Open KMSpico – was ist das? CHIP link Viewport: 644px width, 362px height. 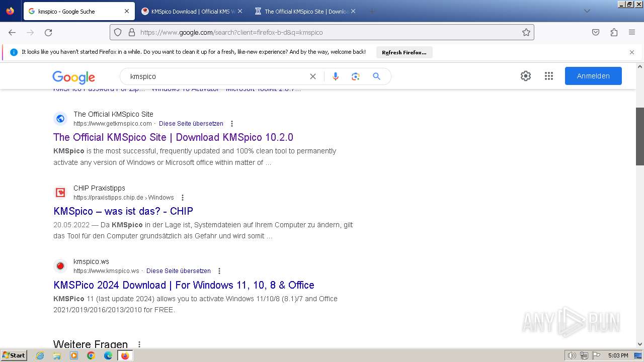click(x=123, y=211)
